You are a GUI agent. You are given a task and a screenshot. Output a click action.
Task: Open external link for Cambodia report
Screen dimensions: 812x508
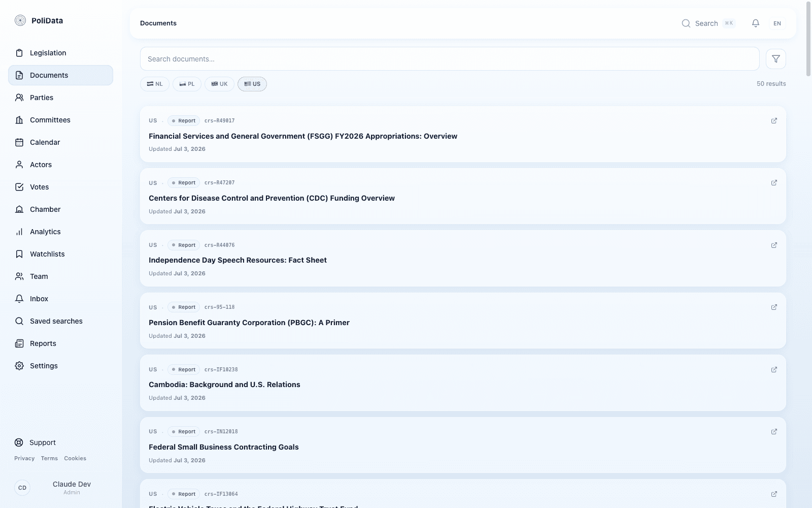[774, 370]
